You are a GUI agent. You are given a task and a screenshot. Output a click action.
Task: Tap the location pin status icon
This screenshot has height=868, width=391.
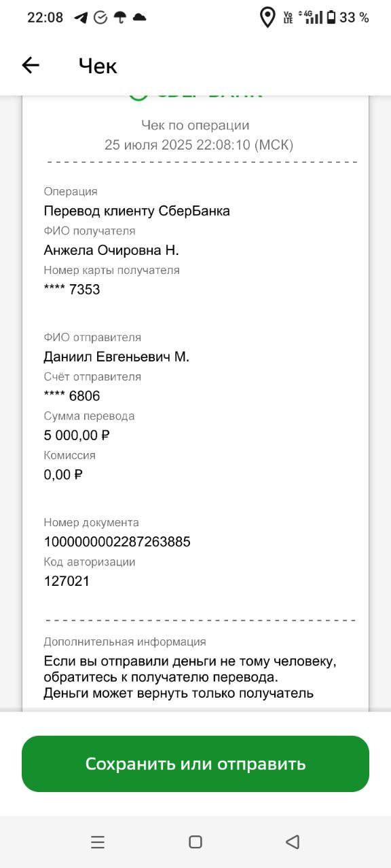click(x=268, y=18)
